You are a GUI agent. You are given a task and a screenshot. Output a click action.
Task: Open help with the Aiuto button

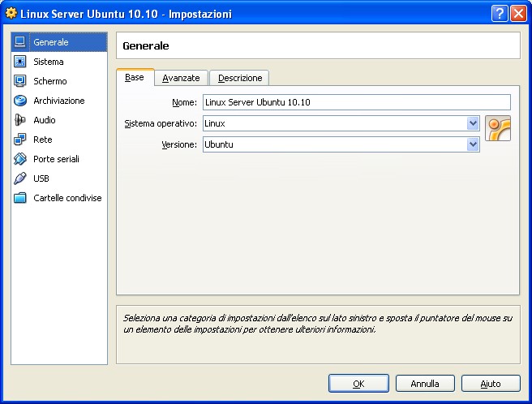491,384
